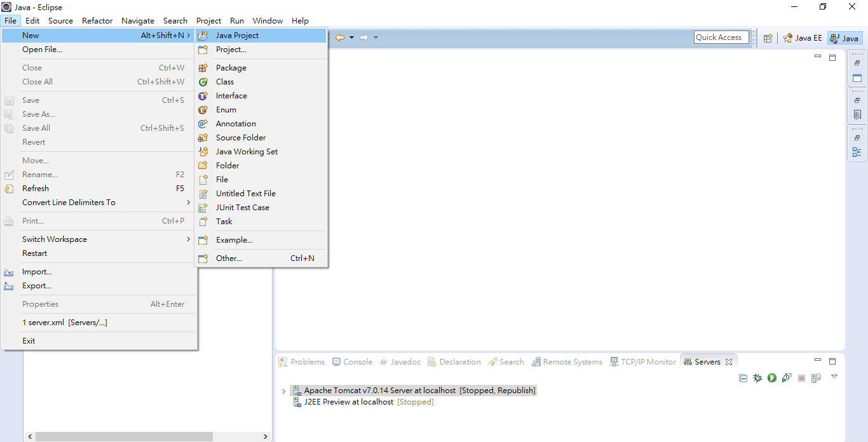
Task: Choose Import... from the File menu
Action: coord(99,272)
